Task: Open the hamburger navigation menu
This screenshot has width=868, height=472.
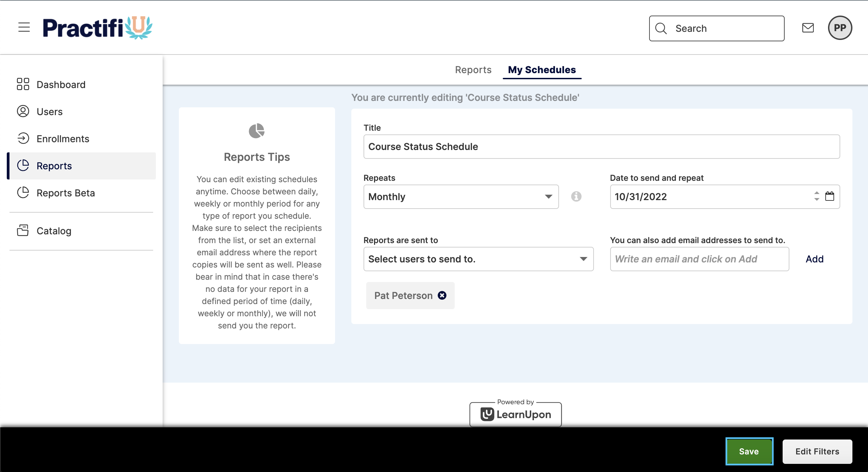Action: click(24, 27)
